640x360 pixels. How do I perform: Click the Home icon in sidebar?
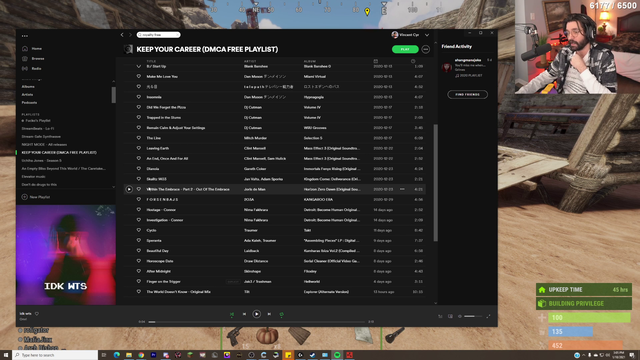(x=25, y=49)
